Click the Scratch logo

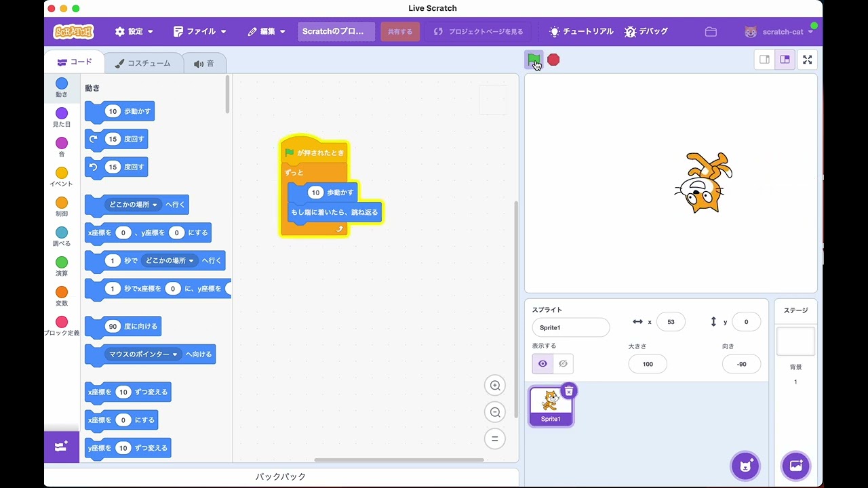click(x=73, y=31)
